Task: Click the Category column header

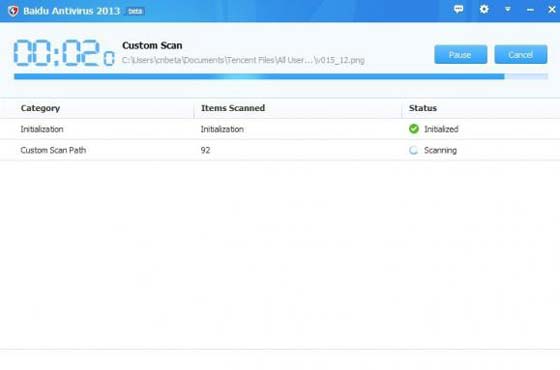Action: [40, 108]
